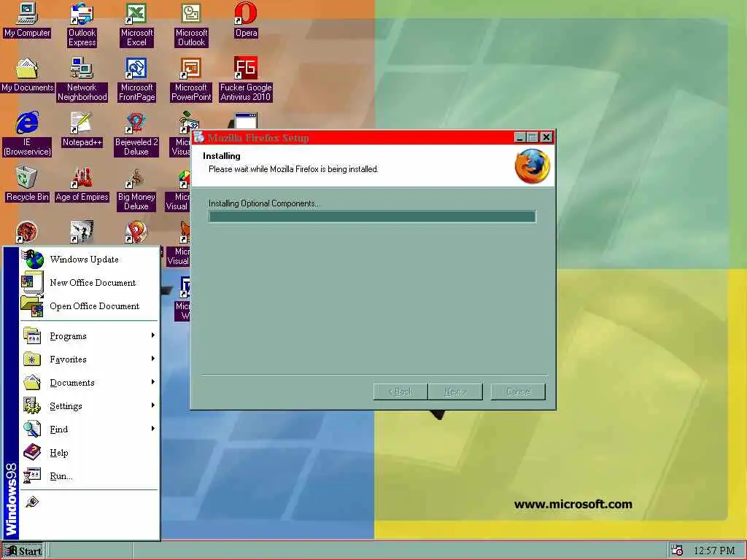Click the Back button in Firefox Setup

click(400, 392)
